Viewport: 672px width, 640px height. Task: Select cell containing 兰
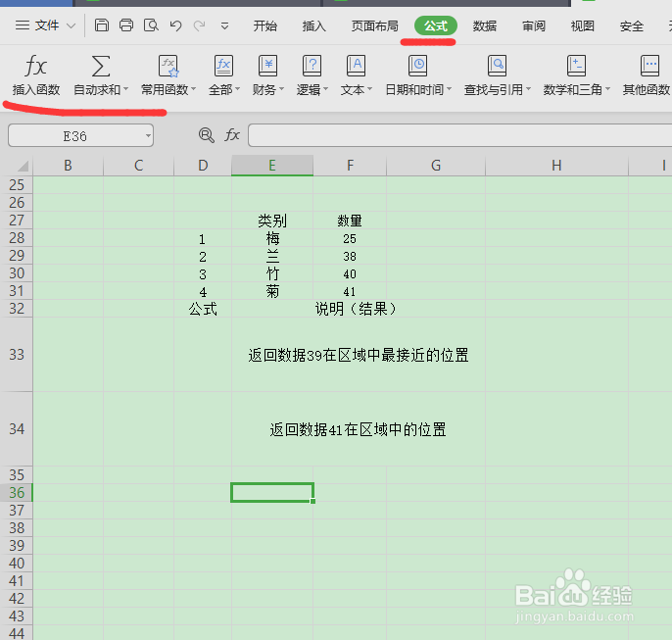(272, 256)
